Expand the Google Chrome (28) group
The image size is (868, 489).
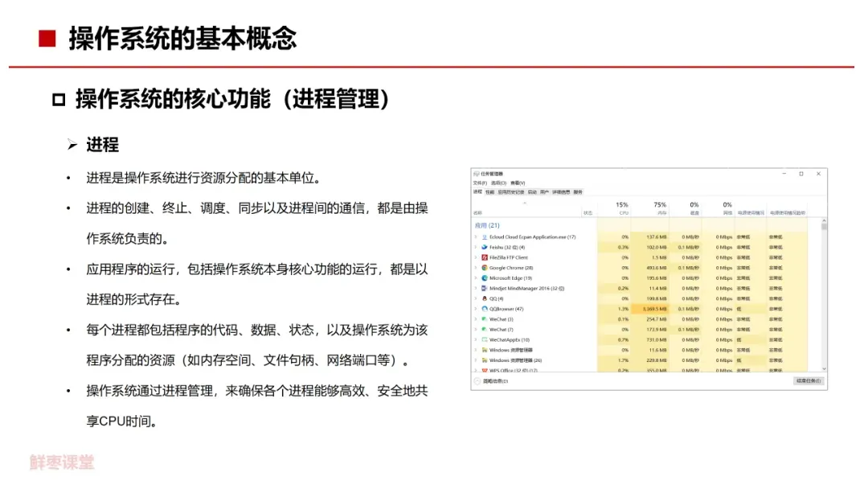[x=476, y=268]
